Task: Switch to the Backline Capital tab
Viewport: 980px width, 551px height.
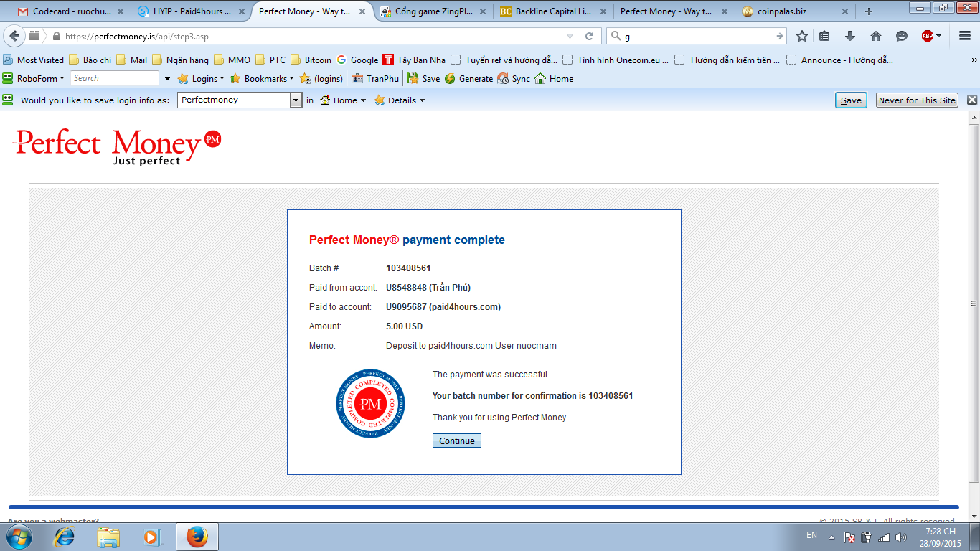Action: click(x=553, y=11)
